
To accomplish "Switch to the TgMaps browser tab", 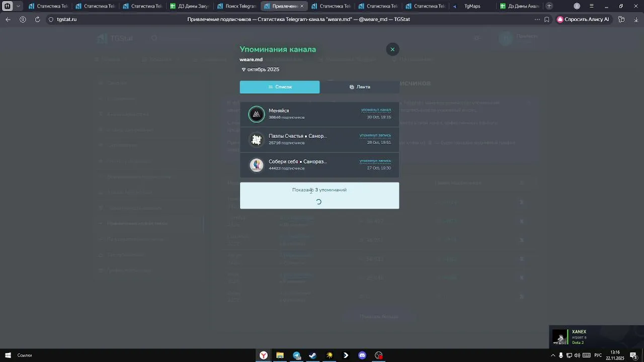I will pos(472,6).
